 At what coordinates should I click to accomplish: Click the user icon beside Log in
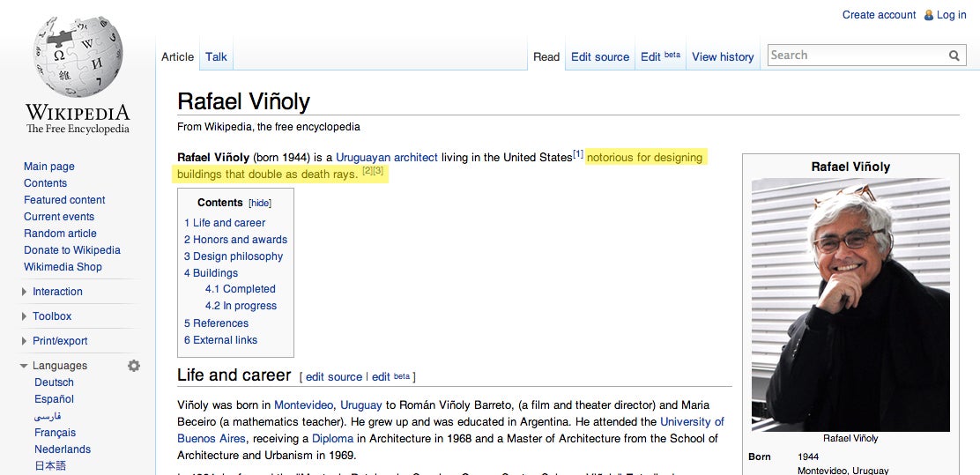[928, 15]
